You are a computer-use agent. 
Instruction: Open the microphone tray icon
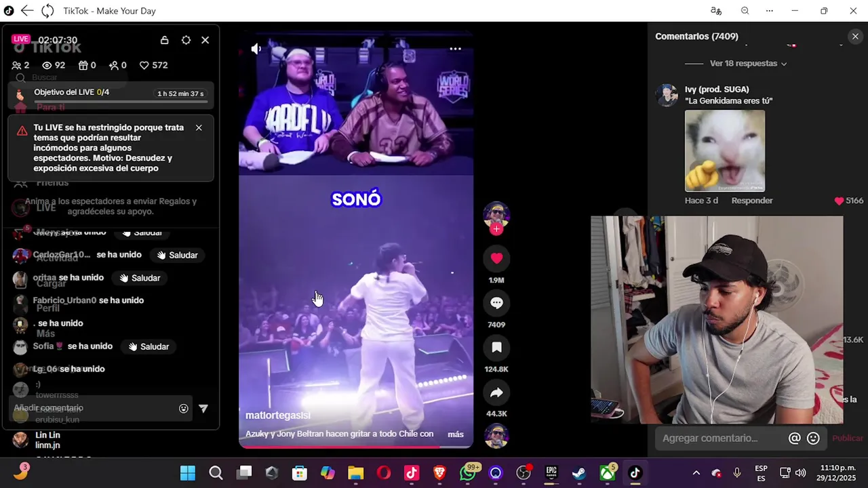click(x=737, y=473)
